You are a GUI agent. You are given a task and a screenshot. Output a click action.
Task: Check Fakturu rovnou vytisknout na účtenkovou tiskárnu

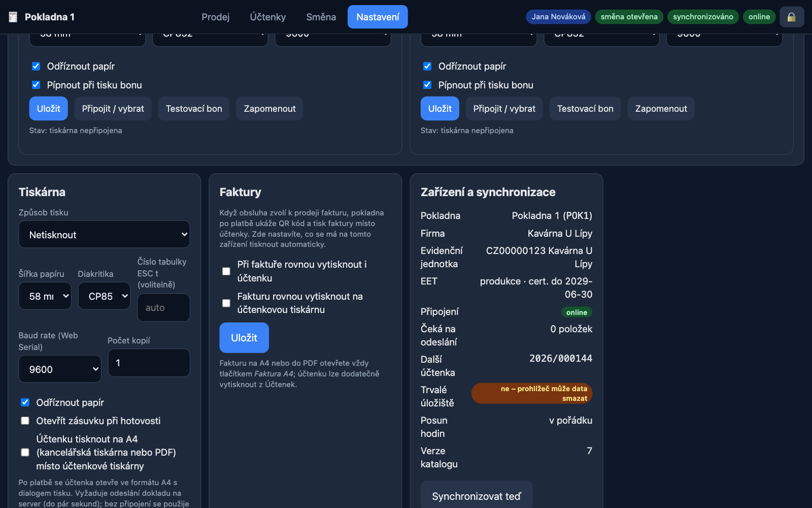coord(226,303)
